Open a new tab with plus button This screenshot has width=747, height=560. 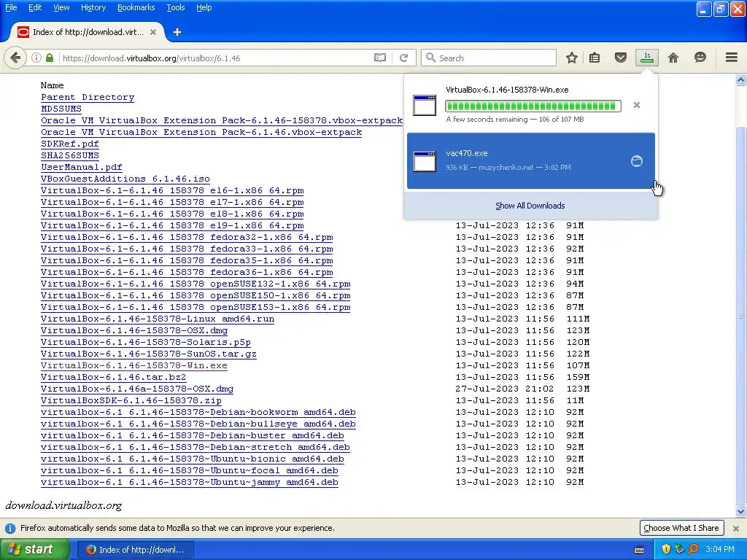177,32
